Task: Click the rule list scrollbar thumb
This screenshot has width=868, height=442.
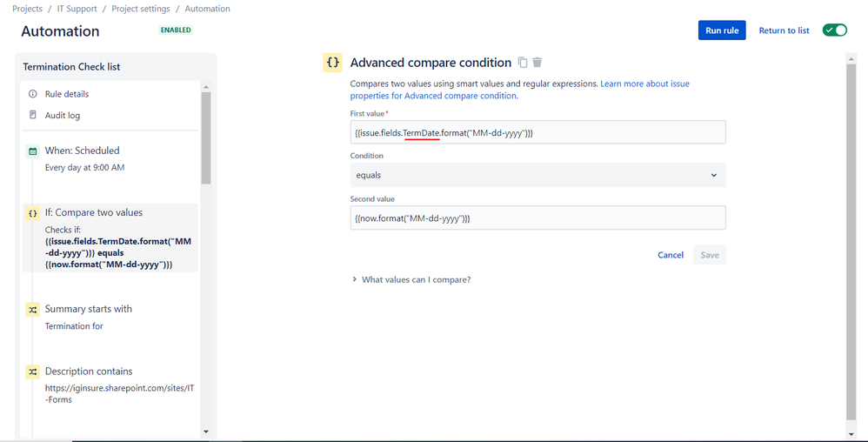Action: (x=206, y=138)
